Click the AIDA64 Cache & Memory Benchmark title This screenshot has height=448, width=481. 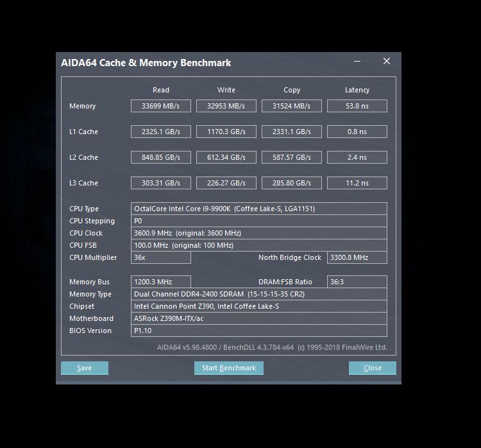pyautogui.click(x=146, y=63)
